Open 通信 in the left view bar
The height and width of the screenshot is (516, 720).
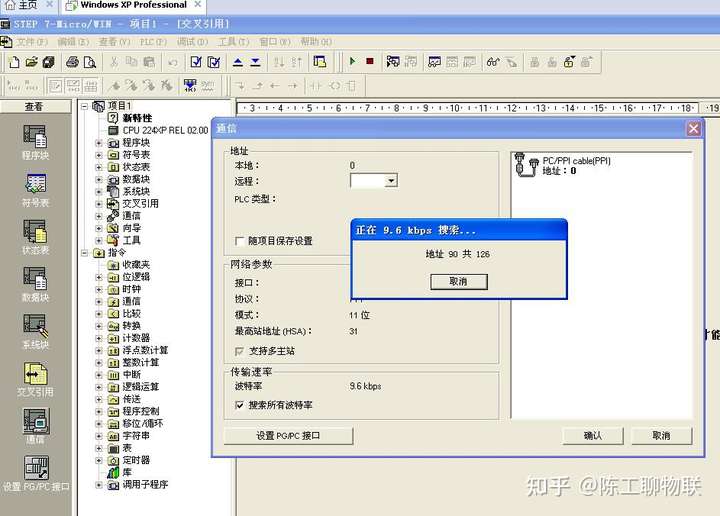35,426
